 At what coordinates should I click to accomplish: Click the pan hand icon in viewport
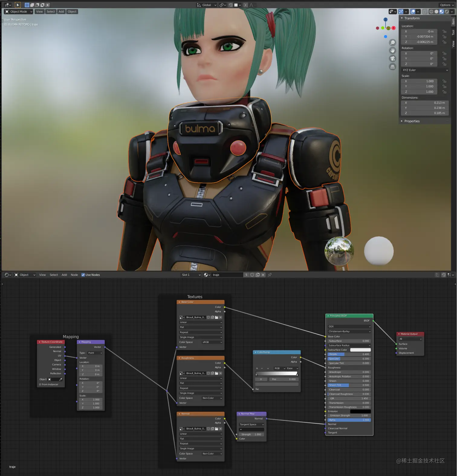(392, 50)
